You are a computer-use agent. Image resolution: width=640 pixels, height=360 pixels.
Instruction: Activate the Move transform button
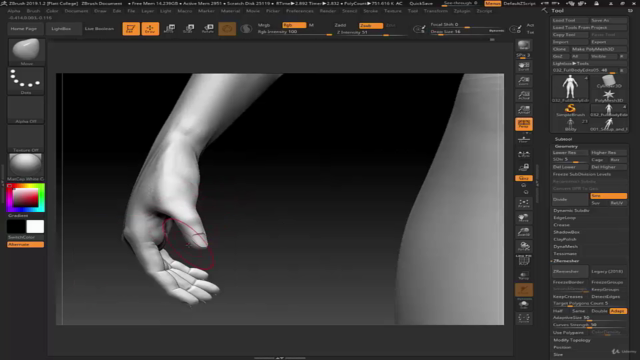pyautogui.click(x=169, y=29)
